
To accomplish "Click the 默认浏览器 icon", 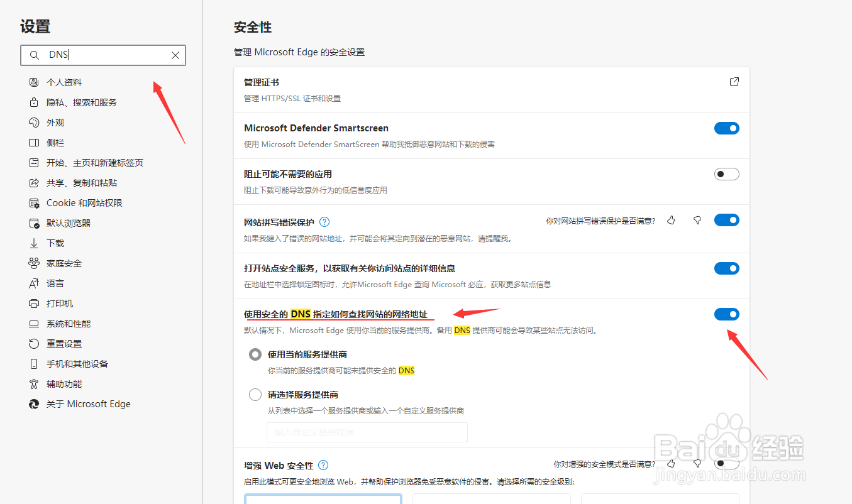I will (34, 223).
